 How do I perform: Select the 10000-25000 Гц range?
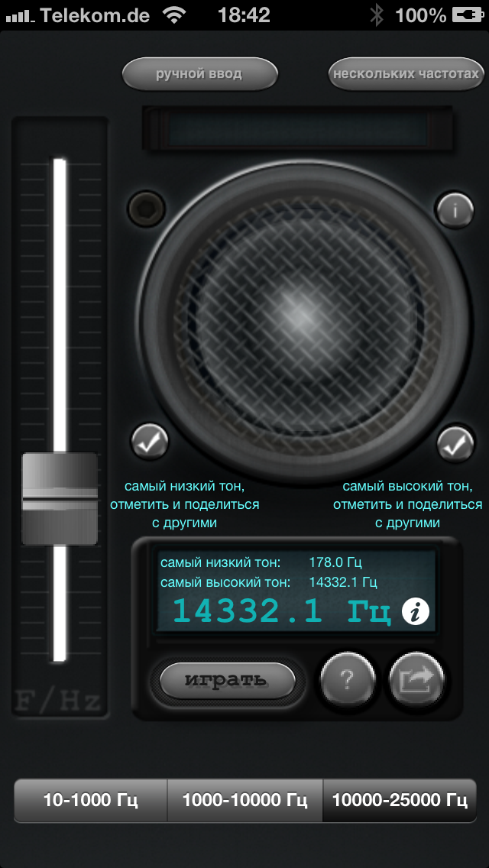pyautogui.click(x=400, y=800)
